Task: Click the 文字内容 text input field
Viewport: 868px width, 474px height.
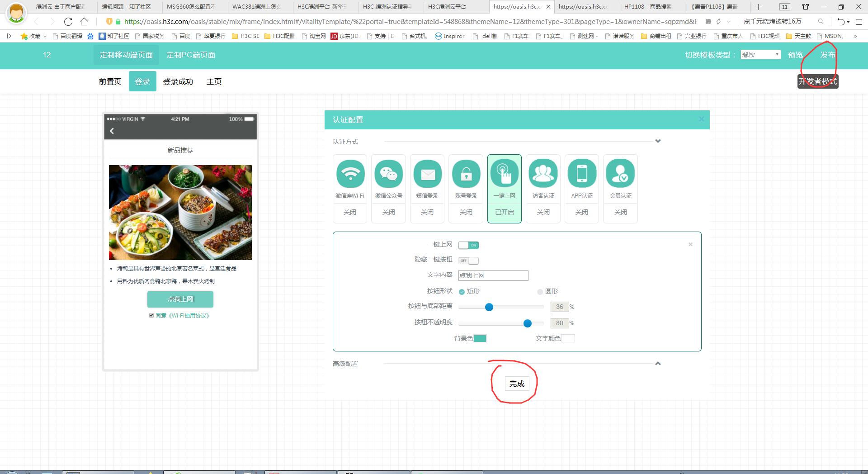Action: click(493, 275)
